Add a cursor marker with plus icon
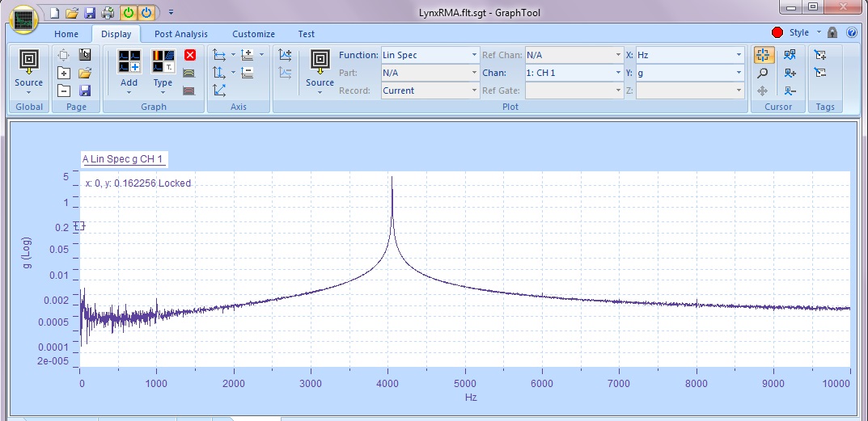 (790, 73)
